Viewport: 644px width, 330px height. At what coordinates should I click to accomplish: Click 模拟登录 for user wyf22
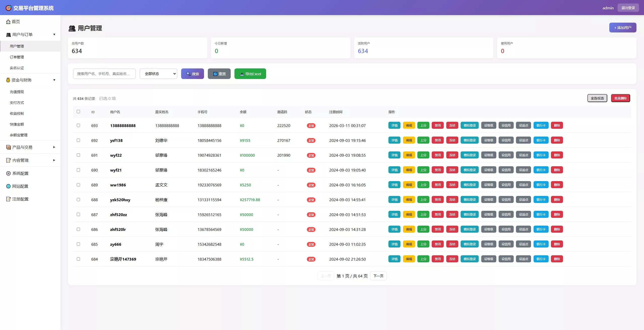(469, 155)
